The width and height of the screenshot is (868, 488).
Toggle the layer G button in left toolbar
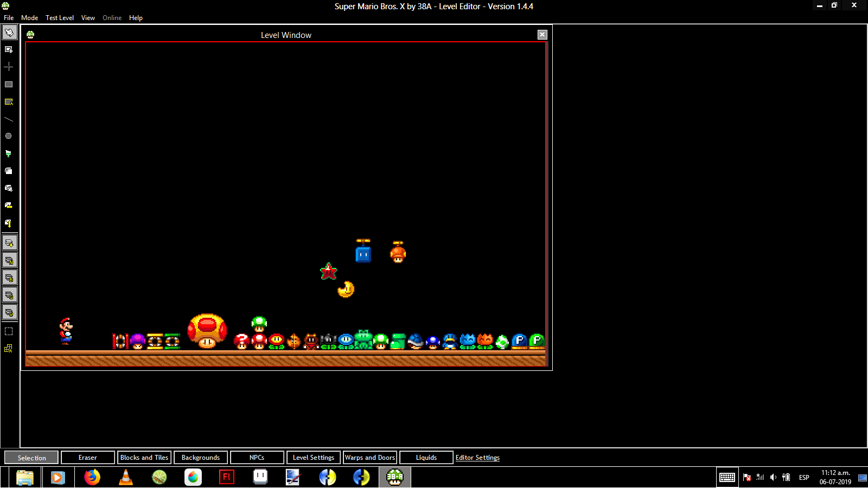(x=9, y=295)
